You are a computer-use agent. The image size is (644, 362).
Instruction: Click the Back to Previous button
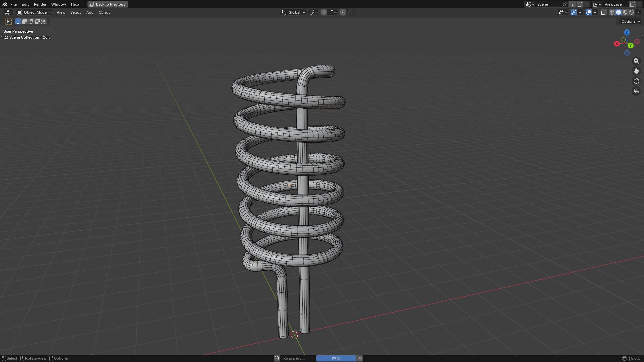click(x=108, y=4)
